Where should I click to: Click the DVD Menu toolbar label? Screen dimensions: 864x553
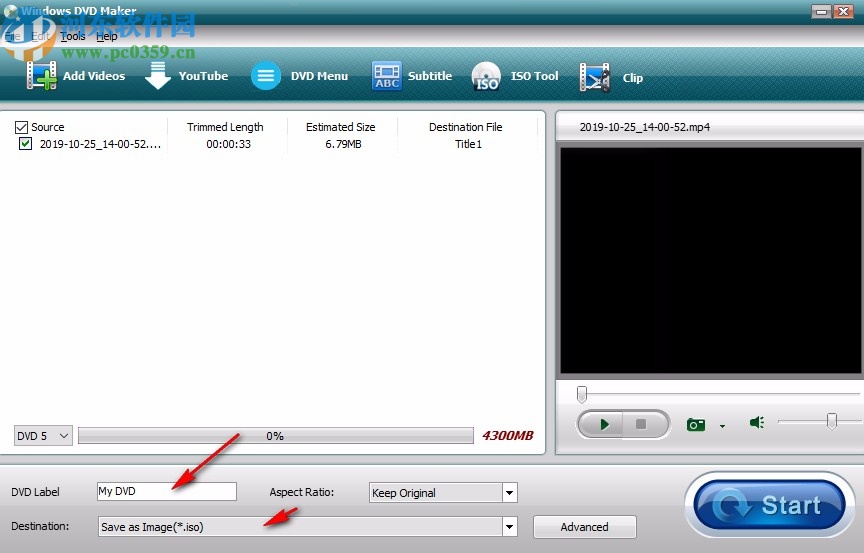pos(320,76)
